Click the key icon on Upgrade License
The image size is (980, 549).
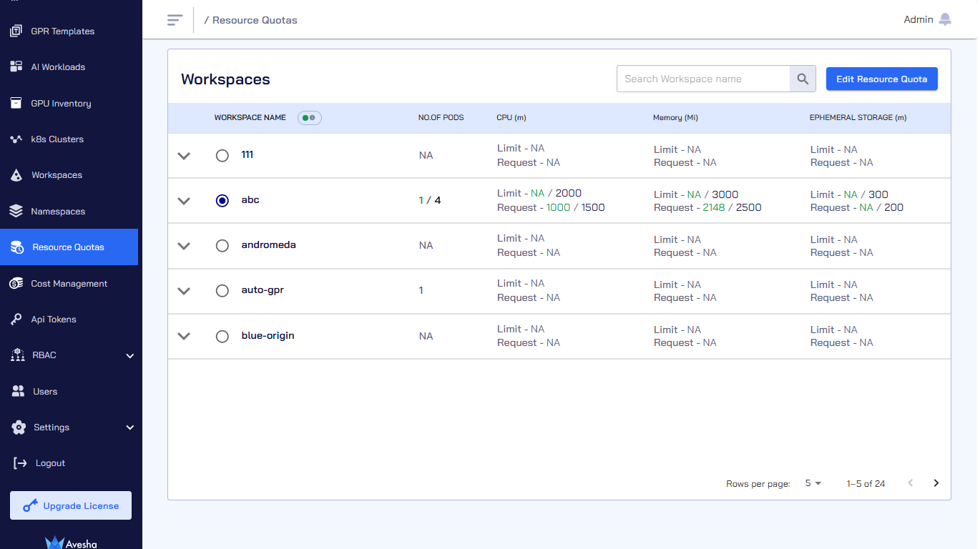30,506
